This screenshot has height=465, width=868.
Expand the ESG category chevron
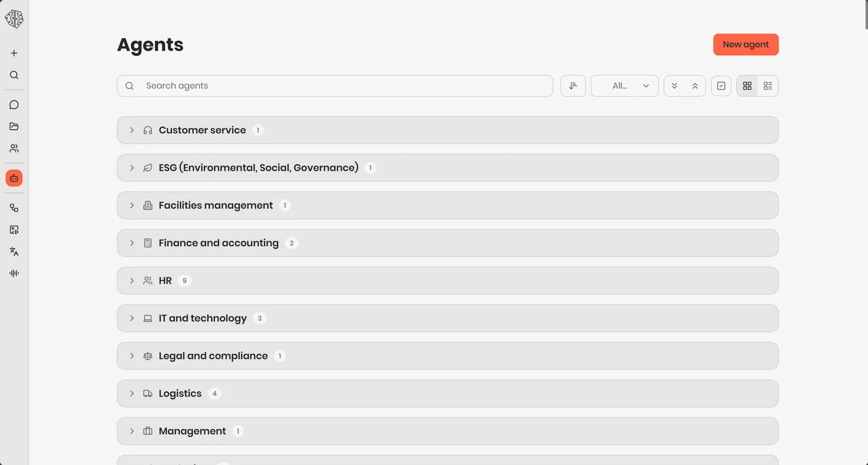[132, 168]
